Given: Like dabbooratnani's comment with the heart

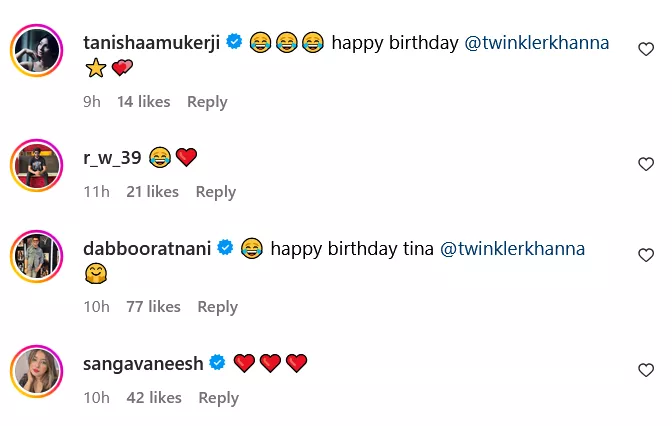Looking at the screenshot, I should tap(646, 255).
